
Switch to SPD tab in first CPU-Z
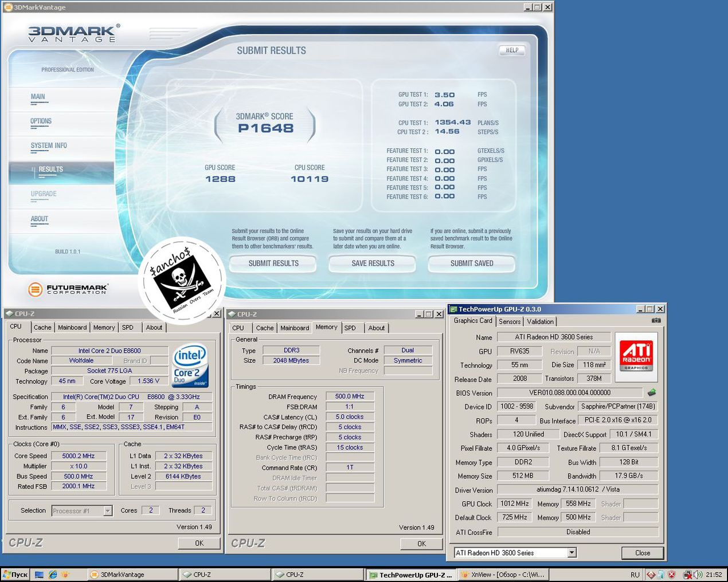click(x=128, y=328)
